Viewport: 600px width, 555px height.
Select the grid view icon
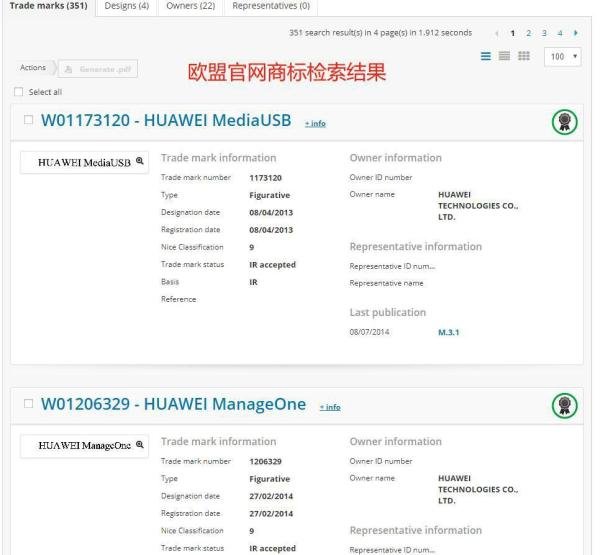pyautogui.click(x=524, y=56)
